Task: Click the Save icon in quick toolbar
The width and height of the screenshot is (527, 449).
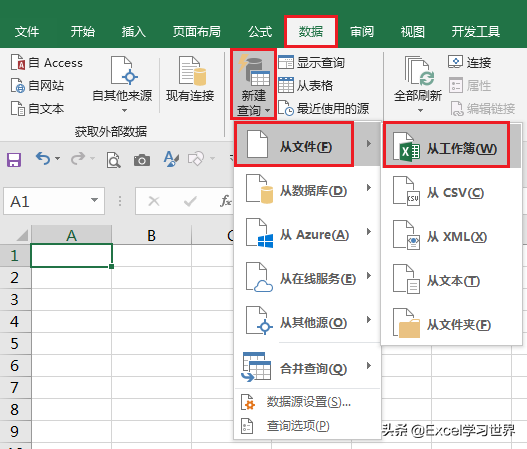Action: click(x=14, y=160)
